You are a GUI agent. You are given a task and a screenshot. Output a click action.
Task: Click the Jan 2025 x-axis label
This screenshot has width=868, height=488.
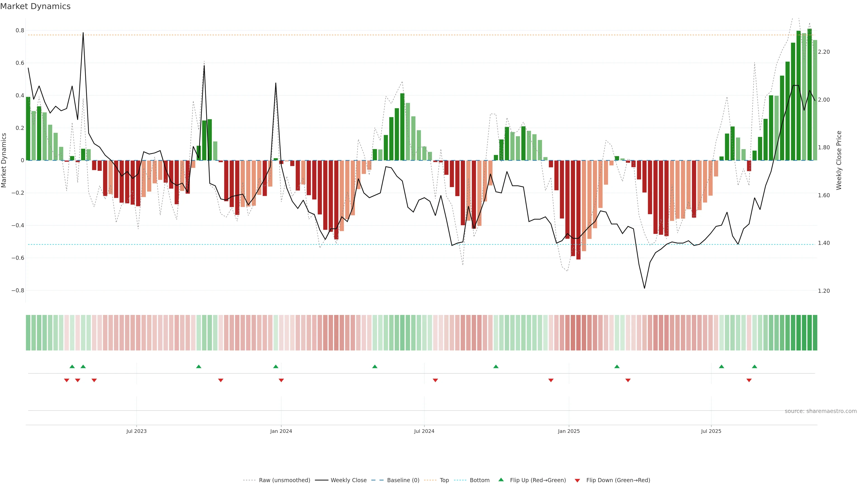[569, 431]
